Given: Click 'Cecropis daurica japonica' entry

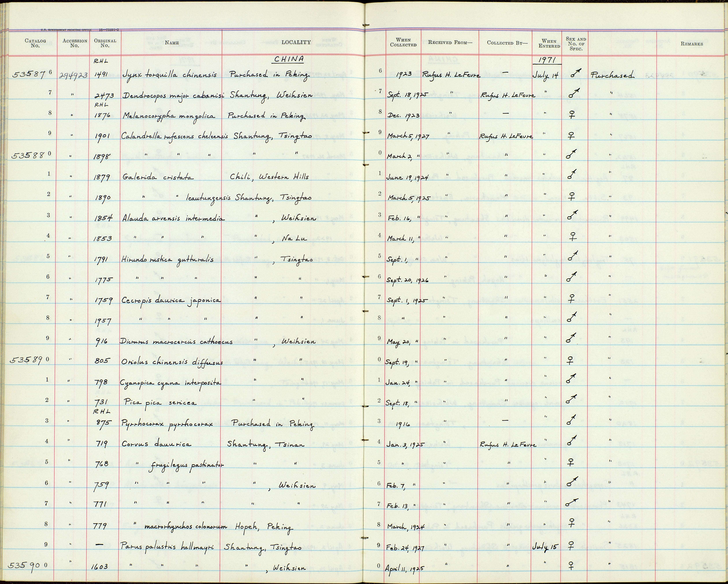Looking at the screenshot, I should click(x=171, y=300).
